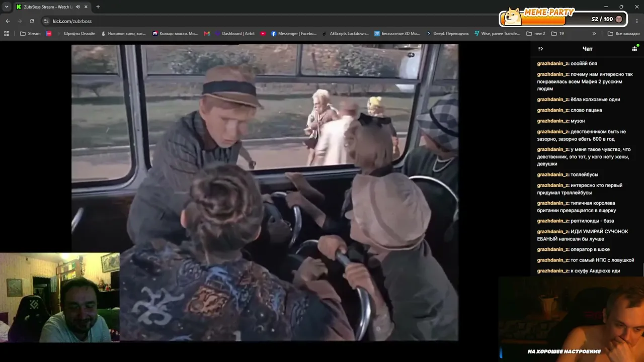Click the message about Мафия 2
Screen dimensions: 644x362
pos(585,81)
